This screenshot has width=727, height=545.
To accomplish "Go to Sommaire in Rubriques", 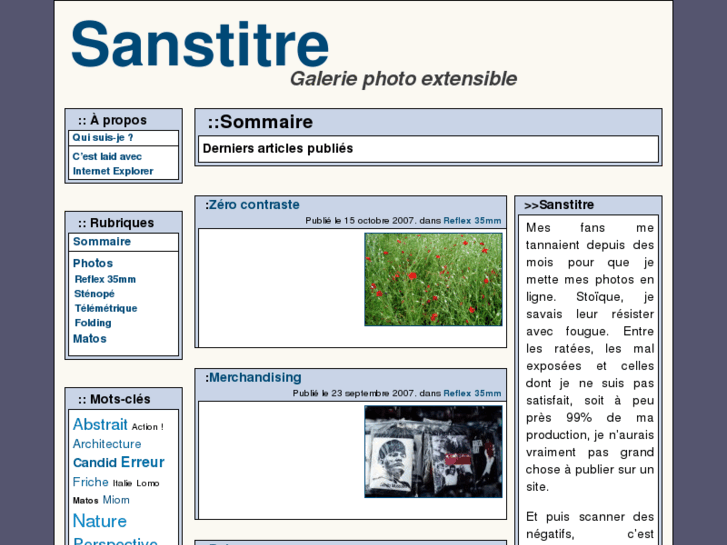I will click(x=102, y=242).
